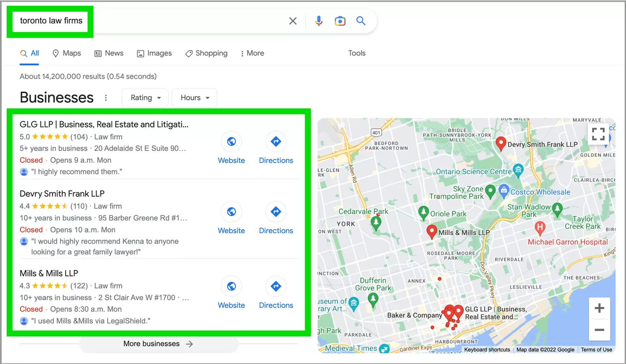Expand the More search categories menu
This screenshot has height=364, width=626.
[252, 53]
